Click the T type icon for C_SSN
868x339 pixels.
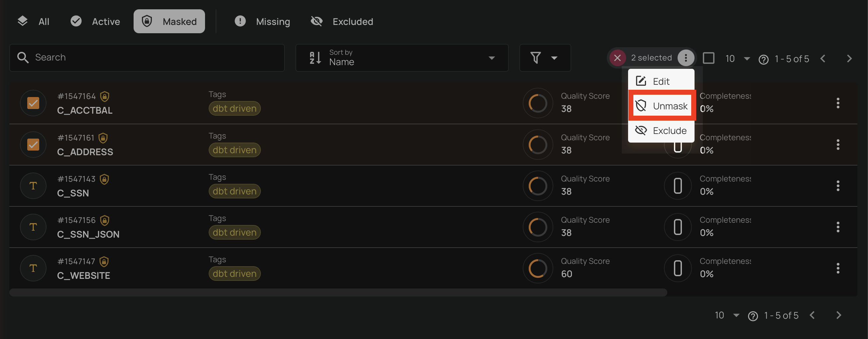33,186
